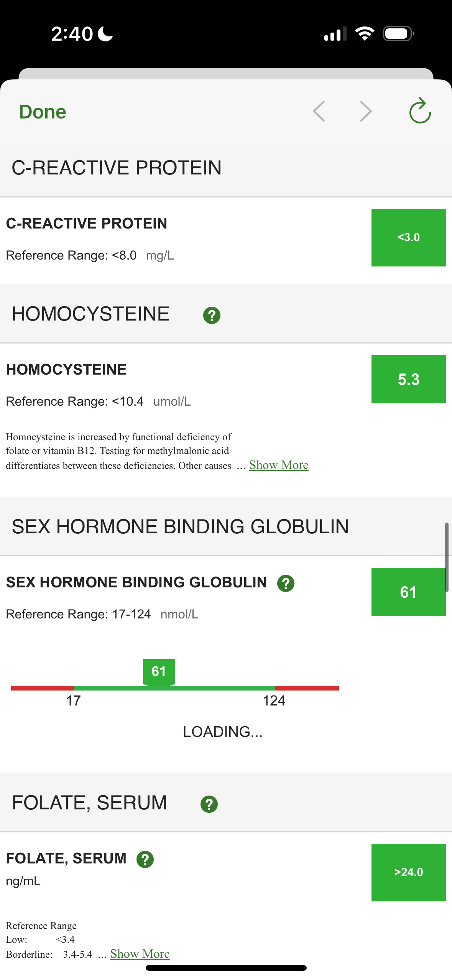The width and height of the screenshot is (452, 980).
Task: Open help icon next to bold FOLATE, SERUM result
Action: click(x=145, y=859)
